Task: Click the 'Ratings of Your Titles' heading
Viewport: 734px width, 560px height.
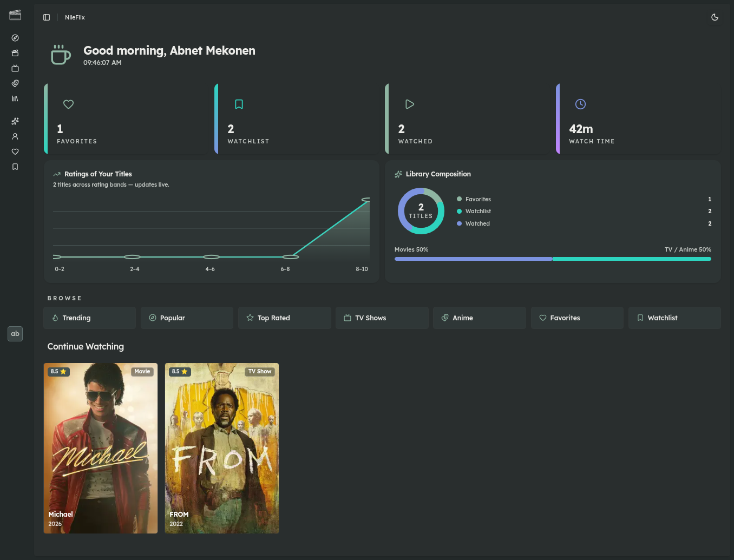Action: tap(98, 174)
